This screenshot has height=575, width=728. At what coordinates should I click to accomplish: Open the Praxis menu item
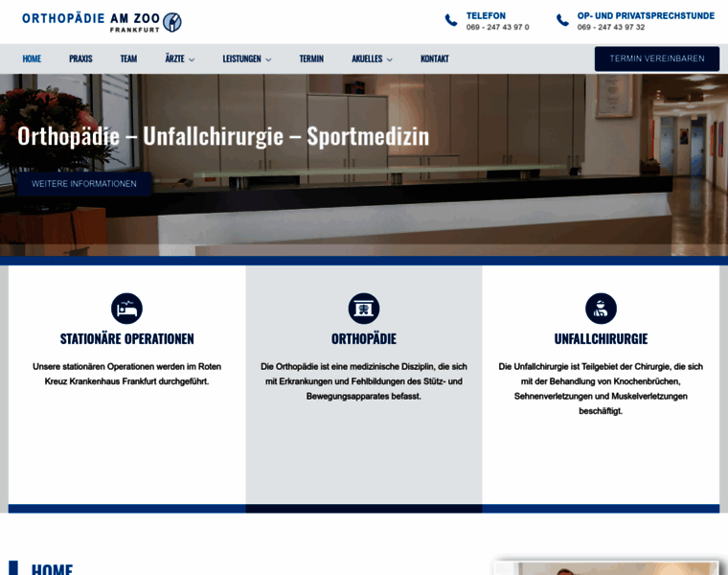coord(80,58)
